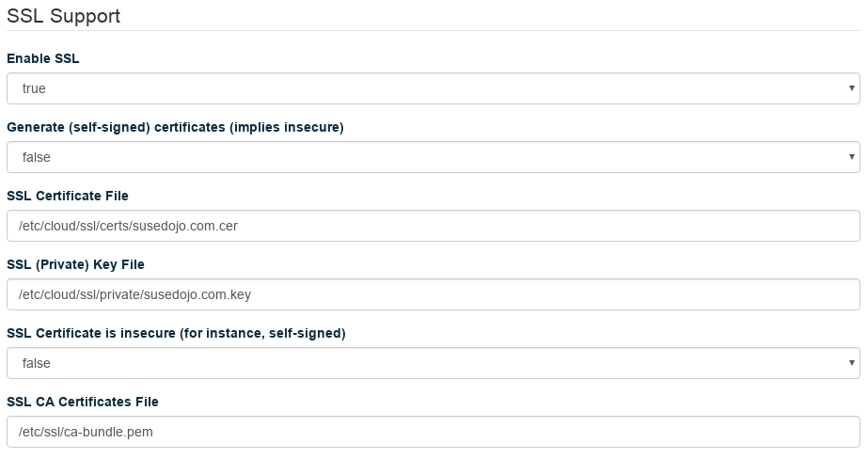Click the susedojo.com.cer path text
Image resolution: width=868 pixels, height=459 pixels.
tap(135, 226)
